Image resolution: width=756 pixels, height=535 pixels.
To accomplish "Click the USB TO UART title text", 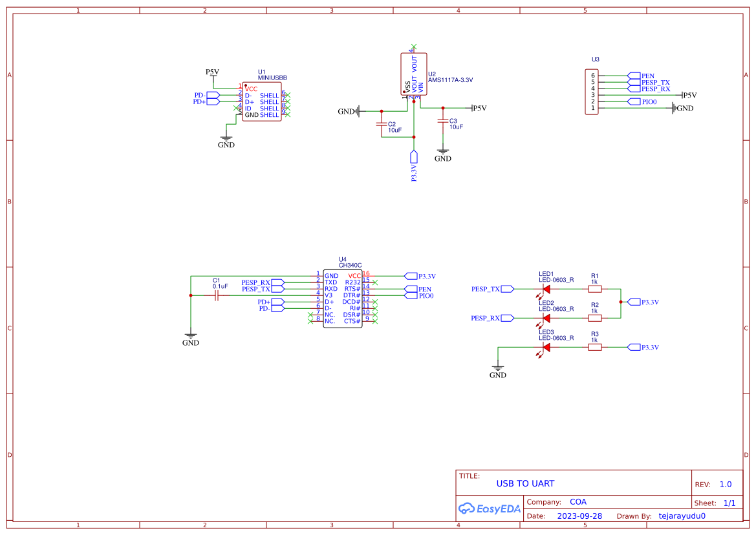I will point(525,483).
